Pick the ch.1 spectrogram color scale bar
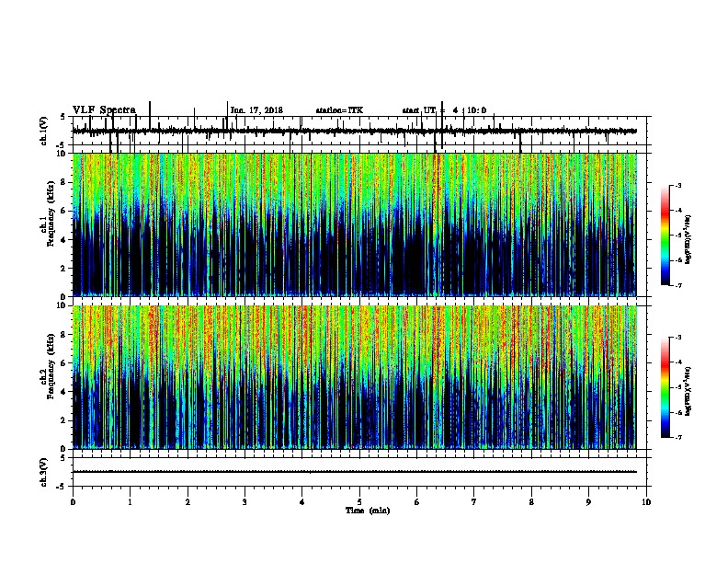This screenshot has height=563, width=728. [x=665, y=236]
